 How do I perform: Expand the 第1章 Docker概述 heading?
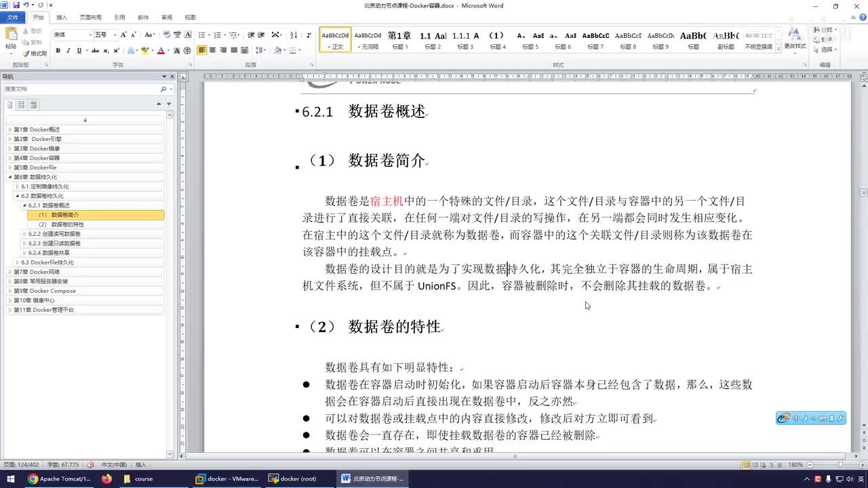(10, 129)
